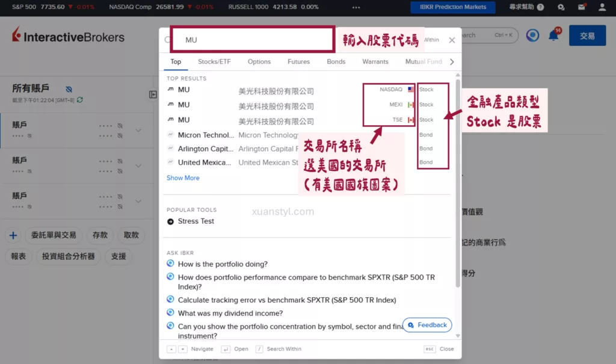Select MU TSE Stock result

click(x=308, y=120)
